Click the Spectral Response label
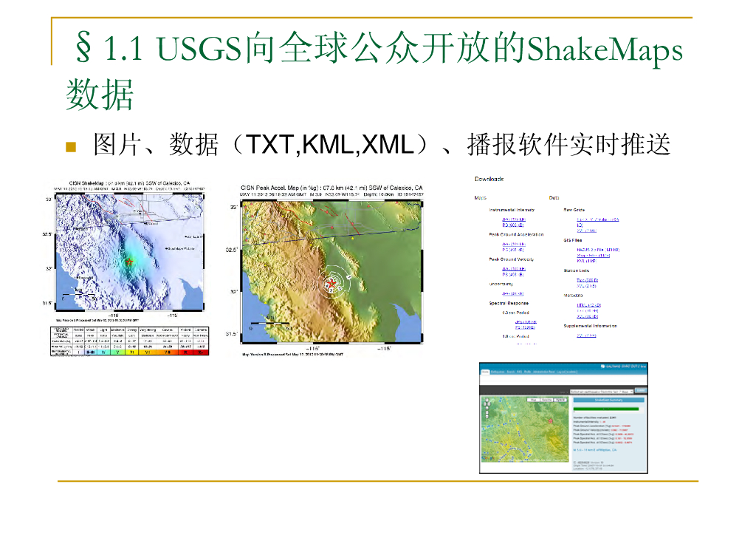Screen dimensions: 756x535 pos(509,304)
